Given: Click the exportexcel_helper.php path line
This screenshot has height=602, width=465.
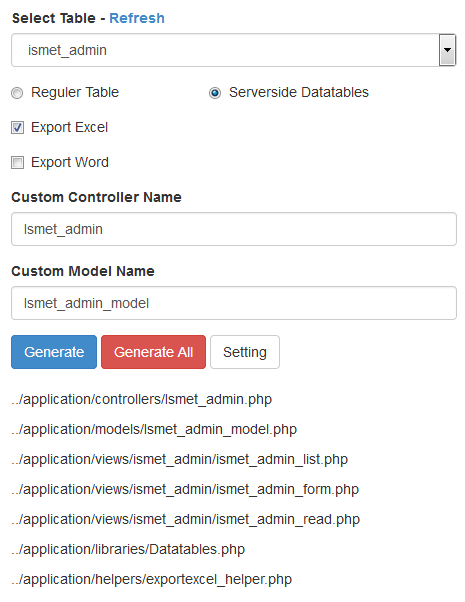Looking at the screenshot, I should pos(152,579).
